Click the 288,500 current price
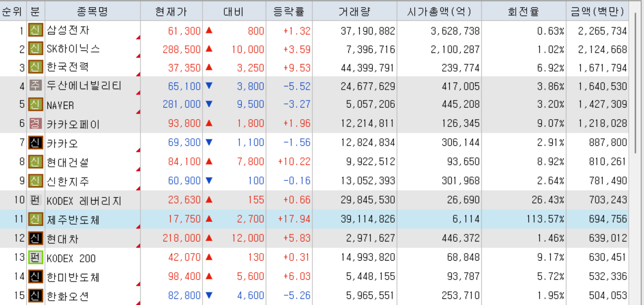 182,49
